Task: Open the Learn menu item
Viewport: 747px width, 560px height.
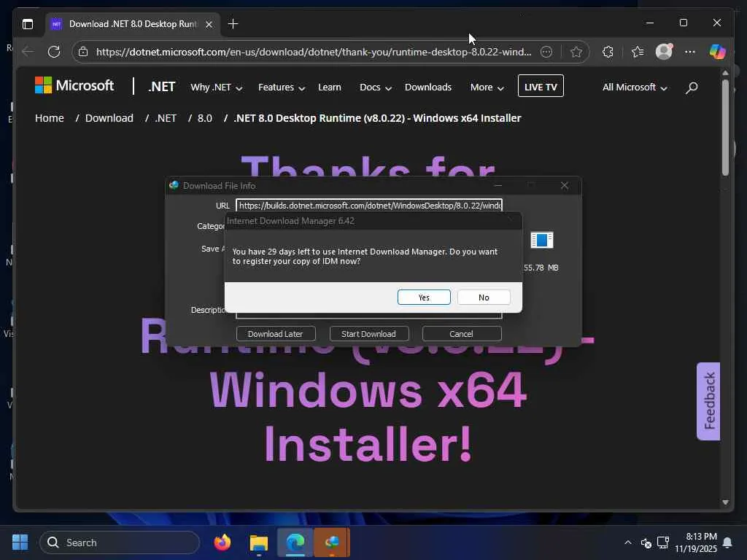Action: coord(330,87)
